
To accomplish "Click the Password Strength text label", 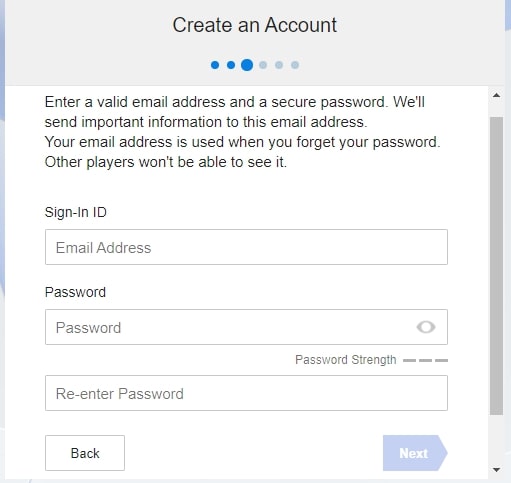I will 346,360.
